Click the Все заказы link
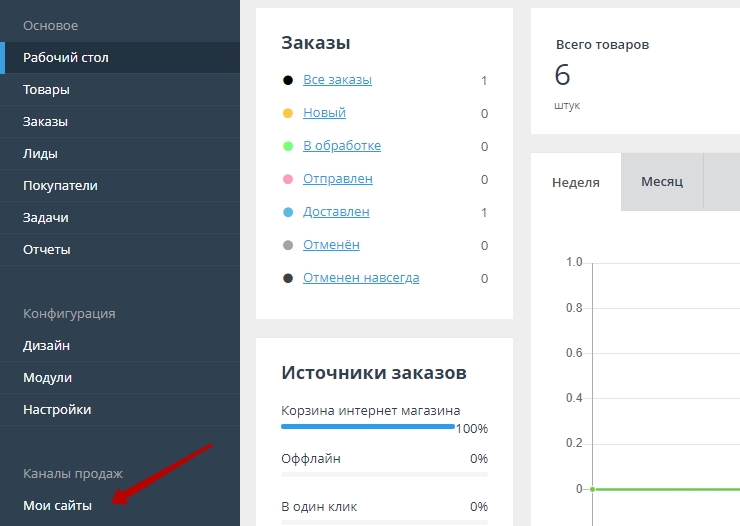 pyautogui.click(x=337, y=80)
